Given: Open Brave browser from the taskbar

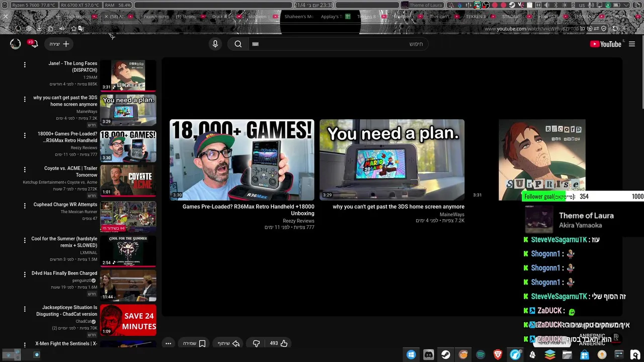Looking at the screenshot, I should (x=498, y=354).
